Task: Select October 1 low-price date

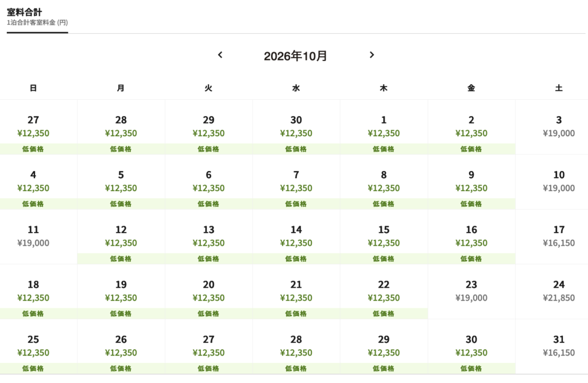Action: 384,127
